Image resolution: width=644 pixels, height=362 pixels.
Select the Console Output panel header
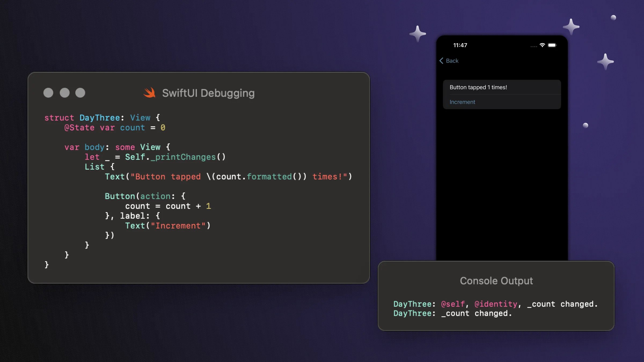(497, 280)
